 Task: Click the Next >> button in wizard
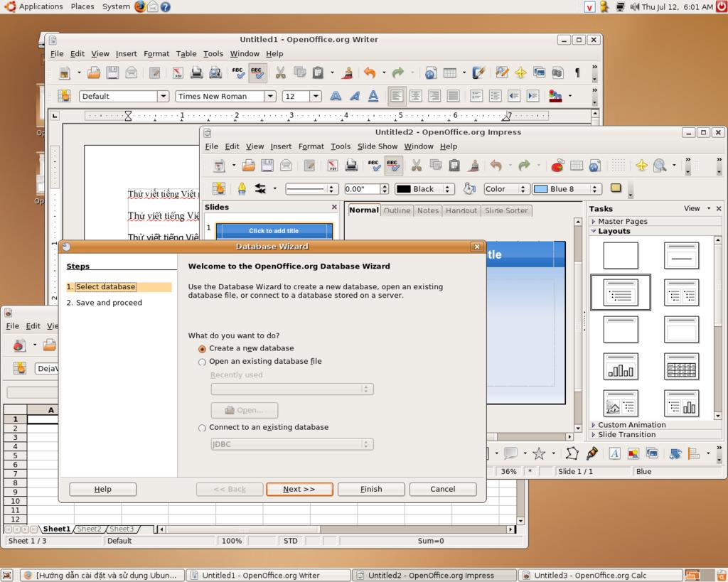click(299, 489)
